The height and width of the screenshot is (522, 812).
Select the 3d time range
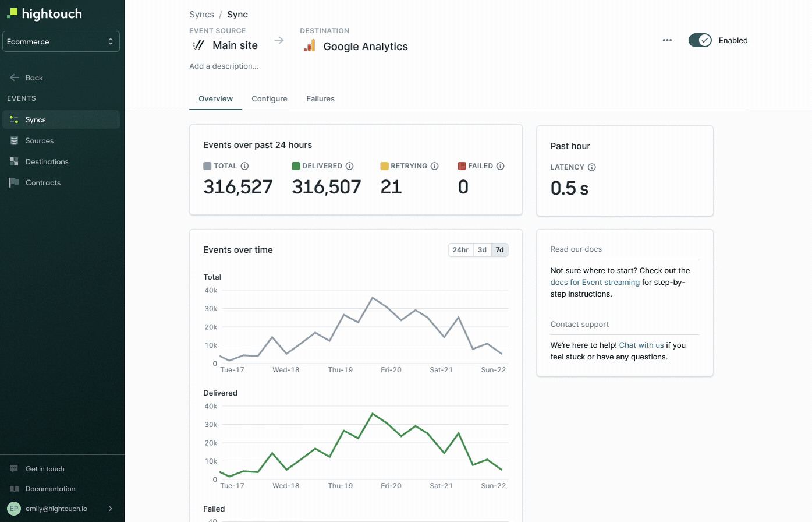click(482, 250)
